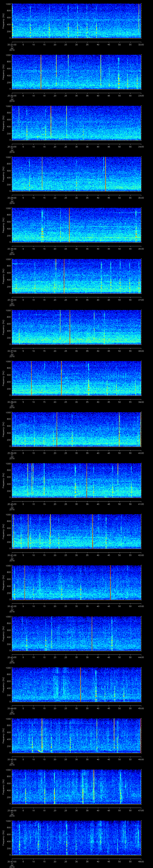This screenshot has height=868, width=153.
Task: Click the red vertical line in the 20:36:00 spectrogram
Action: (x=64, y=276)
